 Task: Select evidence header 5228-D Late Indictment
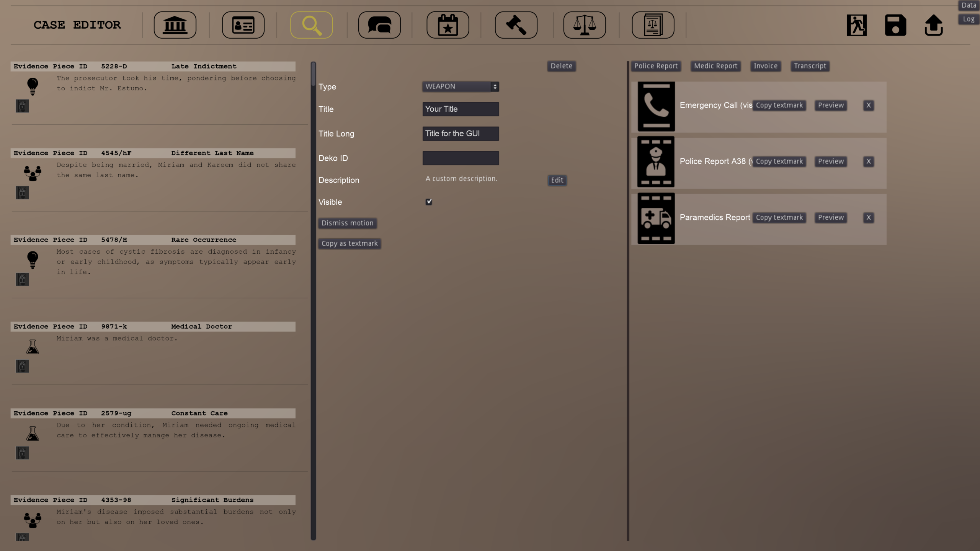pos(153,66)
